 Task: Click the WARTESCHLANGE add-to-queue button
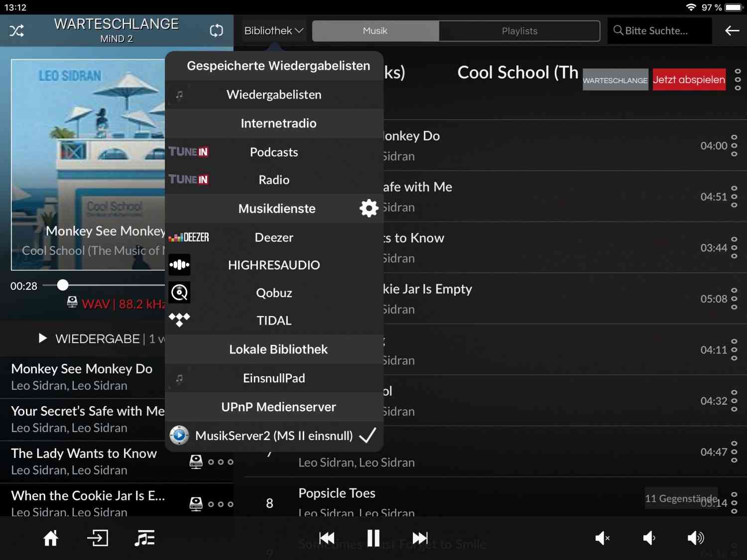(x=616, y=80)
